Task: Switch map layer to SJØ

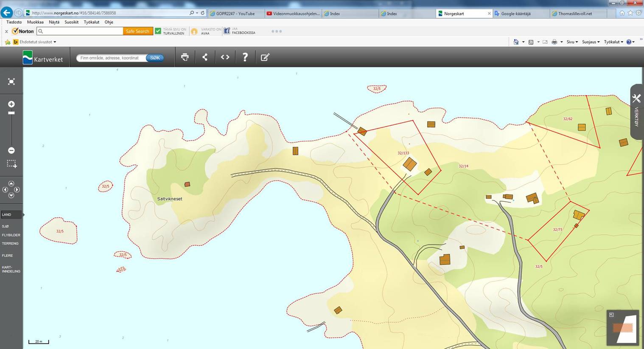Action: point(6,226)
